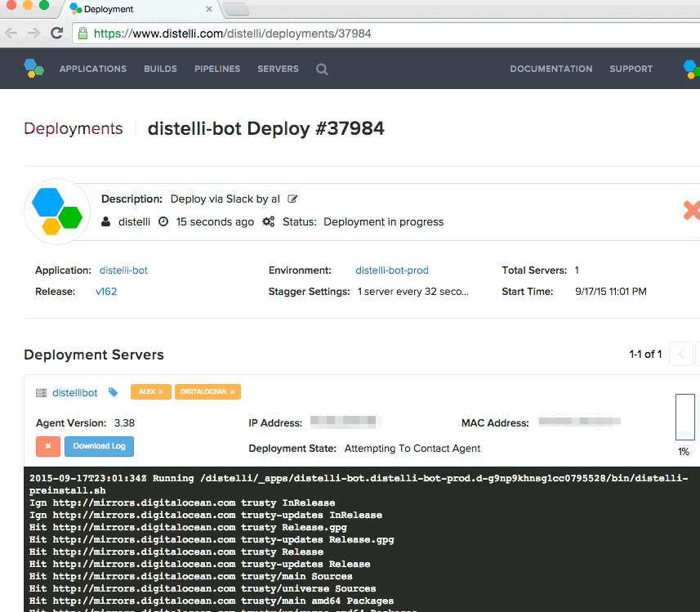
Task: Click the clock icon by 15 seconds ago
Action: (x=164, y=221)
